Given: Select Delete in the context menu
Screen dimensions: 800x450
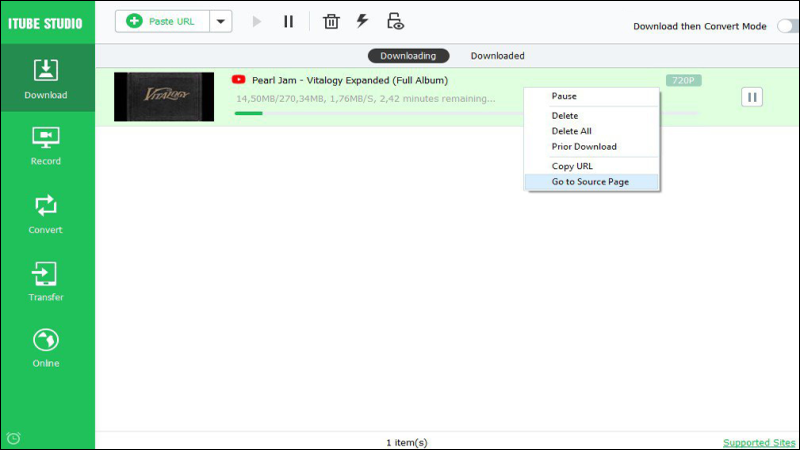Looking at the screenshot, I should (592, 116).
